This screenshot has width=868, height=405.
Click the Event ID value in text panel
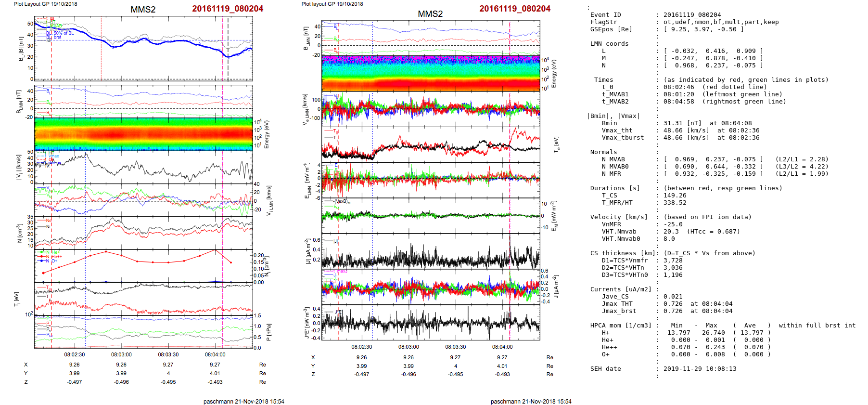point(685,15)
